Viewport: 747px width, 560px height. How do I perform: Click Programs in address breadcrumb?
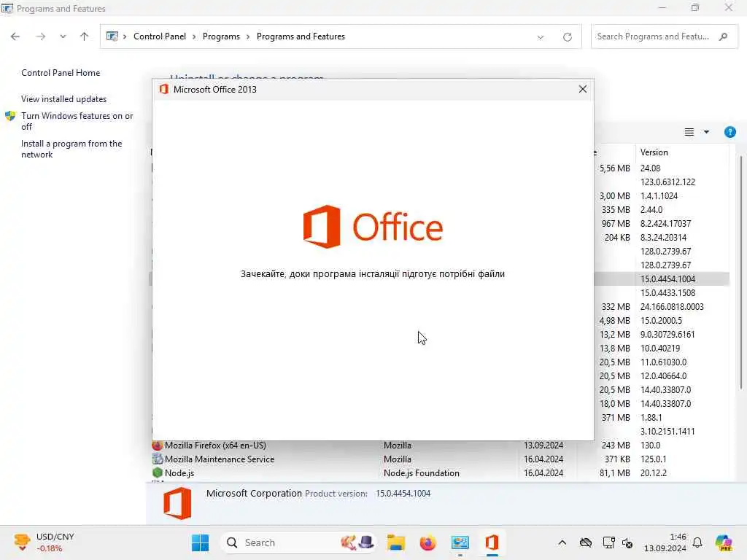221,36
